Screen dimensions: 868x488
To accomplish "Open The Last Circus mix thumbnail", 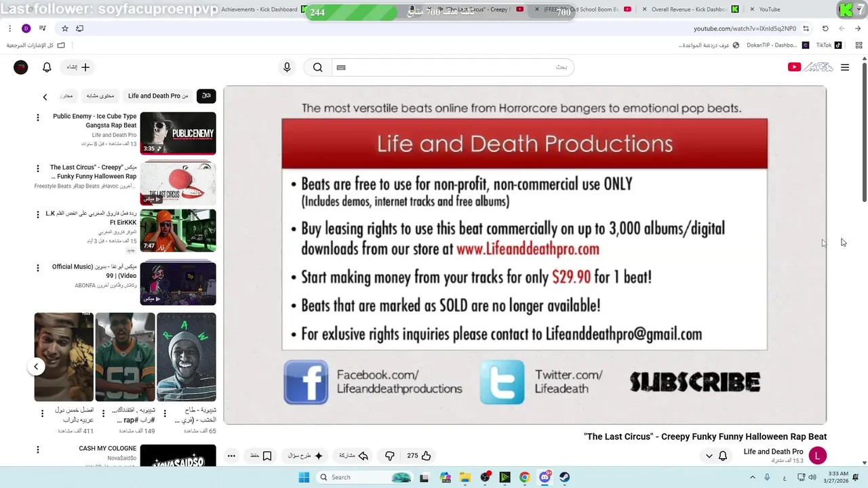I will point(178,183).
